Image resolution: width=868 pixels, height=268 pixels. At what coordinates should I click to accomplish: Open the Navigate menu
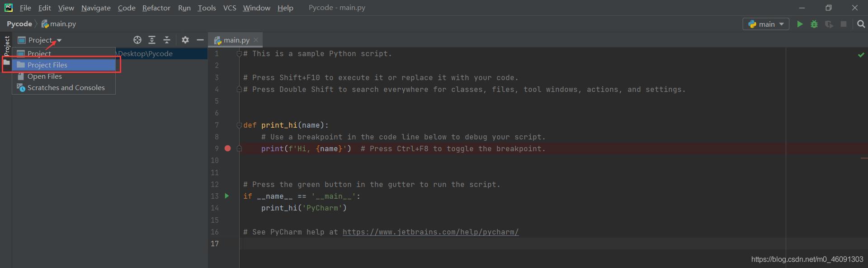click(x=96, y=8)
